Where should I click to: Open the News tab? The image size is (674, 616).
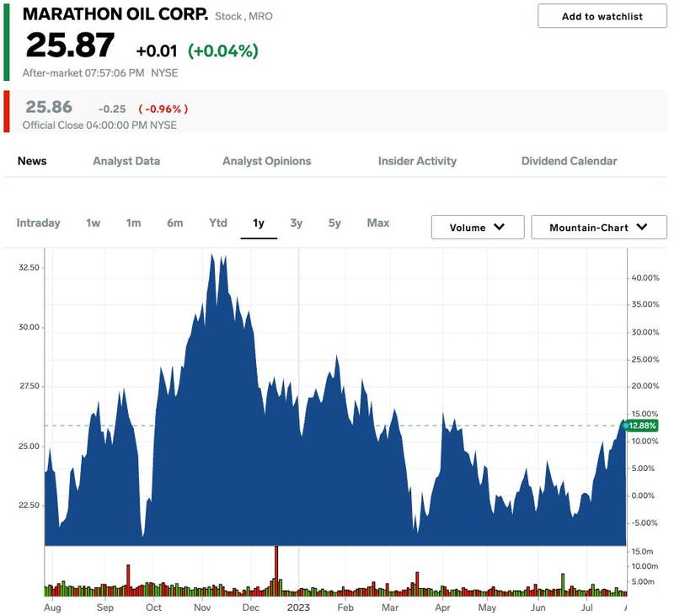tap(32, 161)
